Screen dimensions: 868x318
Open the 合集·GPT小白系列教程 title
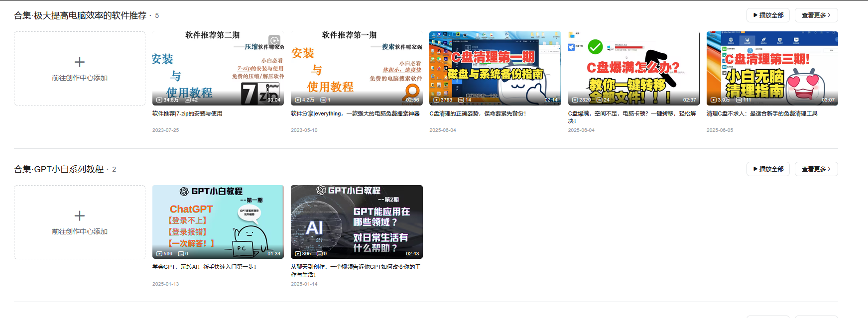(59, 169)
